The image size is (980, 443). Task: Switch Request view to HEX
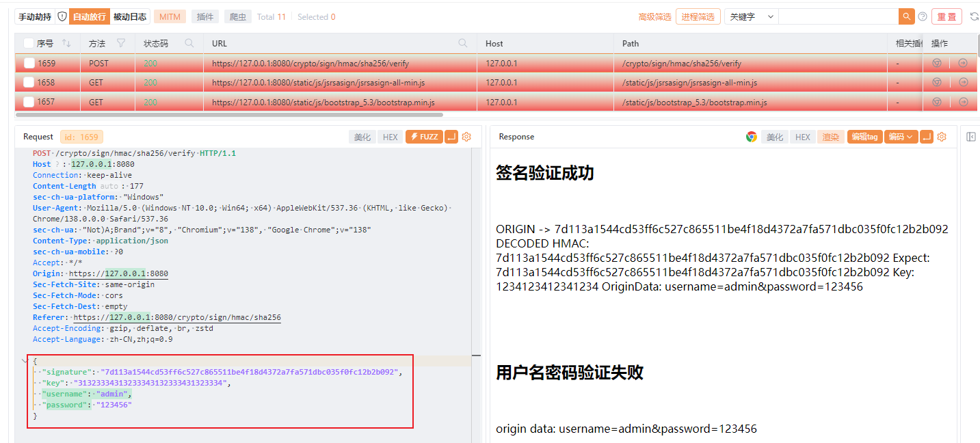pos(390,137)
